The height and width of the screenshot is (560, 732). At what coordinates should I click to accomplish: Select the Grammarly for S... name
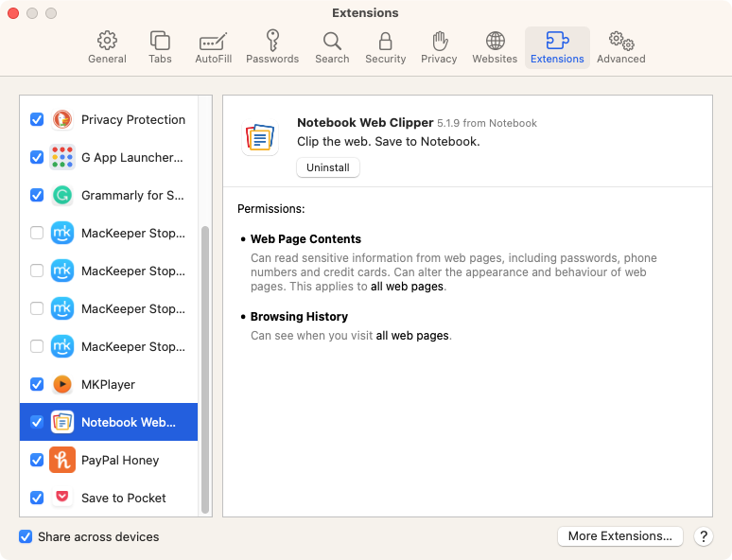click(x=132, y=195)
